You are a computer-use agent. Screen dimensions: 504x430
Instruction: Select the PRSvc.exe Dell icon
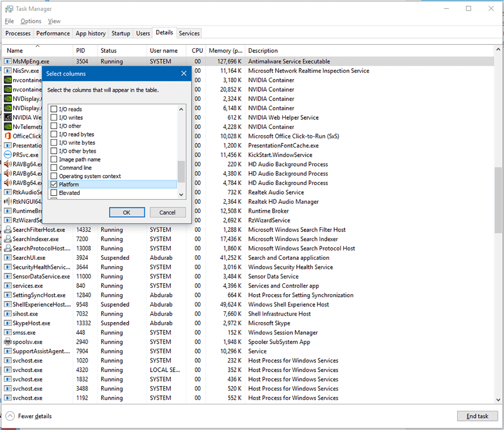(8, 155)
